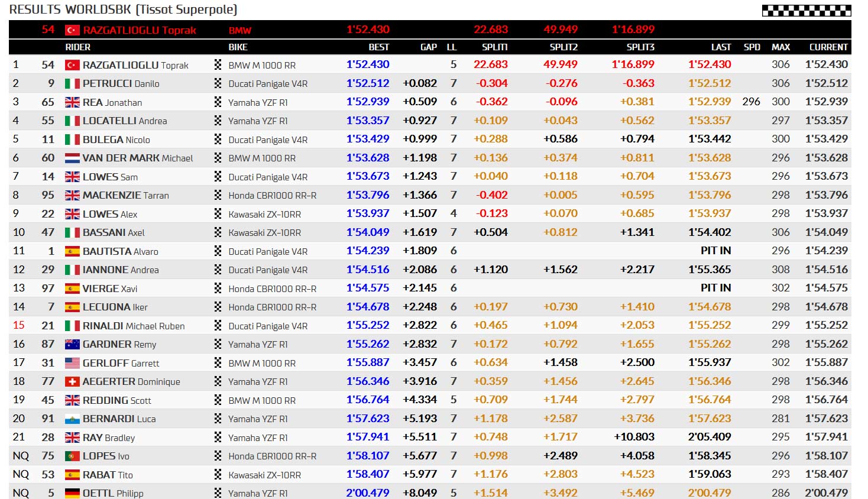Click the SPD value 296 in REA's row
The height and width of the screenshot is (499, 868).
(x=752, y=102)
